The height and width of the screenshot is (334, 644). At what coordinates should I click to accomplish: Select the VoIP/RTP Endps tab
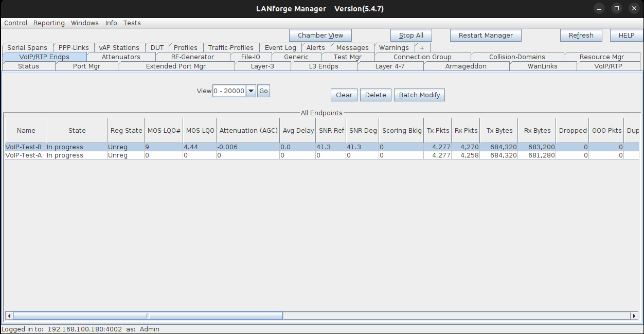point(44,57)
